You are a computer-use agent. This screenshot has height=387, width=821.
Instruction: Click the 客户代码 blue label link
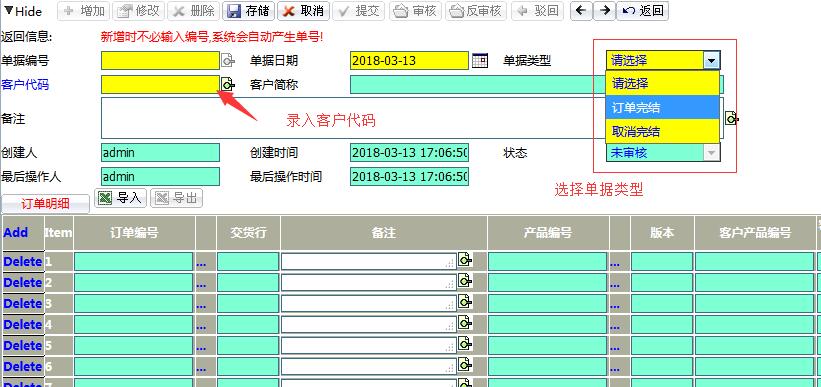[25, 84]
